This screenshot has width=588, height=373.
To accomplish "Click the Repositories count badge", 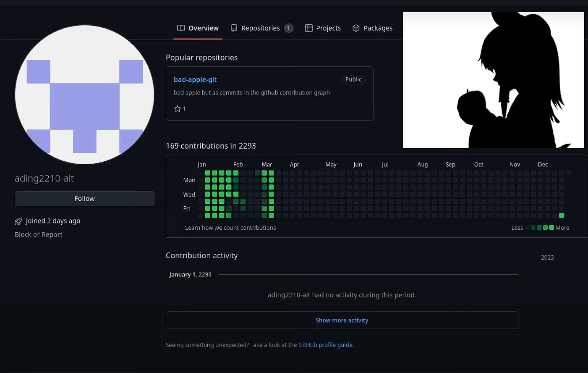I will [x=288, y=28].
